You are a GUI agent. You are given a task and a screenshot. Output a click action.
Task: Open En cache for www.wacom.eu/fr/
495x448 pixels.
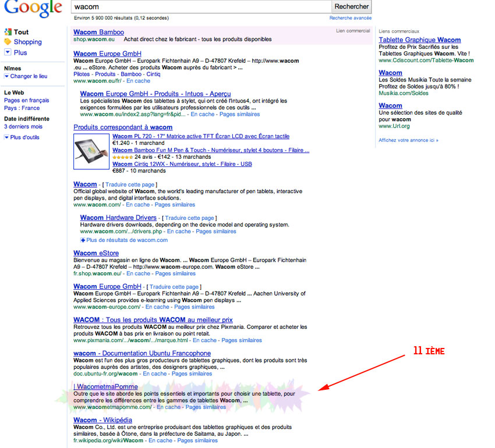coord(138,81)
